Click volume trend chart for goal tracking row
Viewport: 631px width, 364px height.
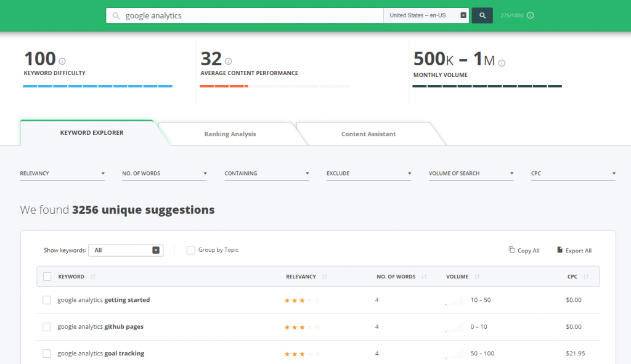454,354
